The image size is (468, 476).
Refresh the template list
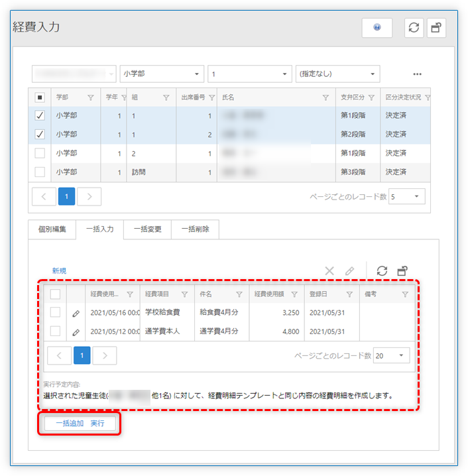(382, 270)
